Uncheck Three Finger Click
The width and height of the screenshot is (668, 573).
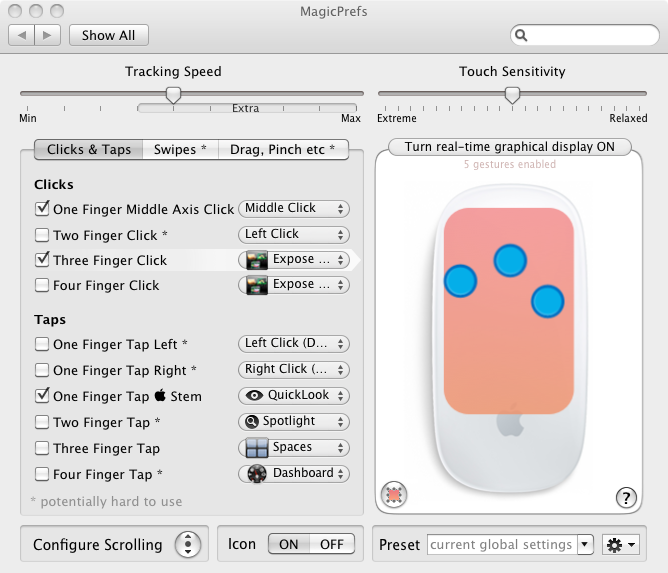42,259
